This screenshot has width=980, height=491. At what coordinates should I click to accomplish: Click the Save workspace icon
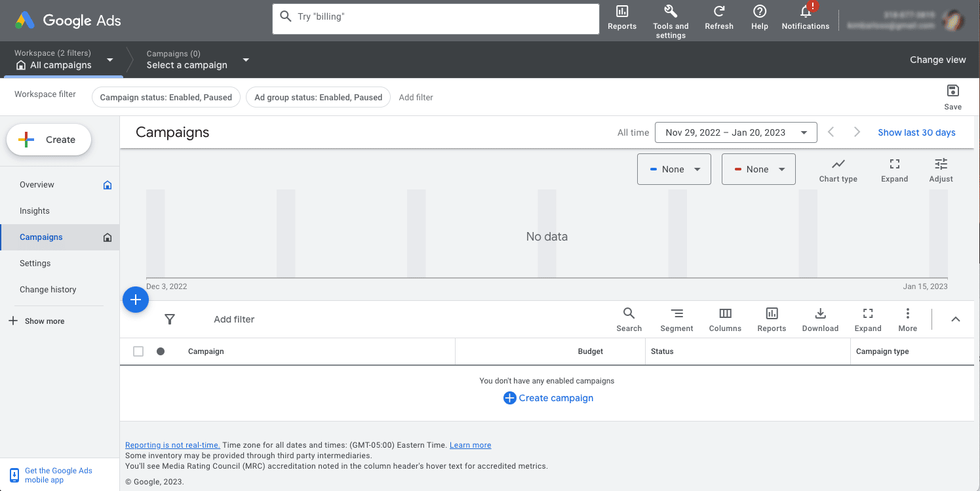(953, 96)
